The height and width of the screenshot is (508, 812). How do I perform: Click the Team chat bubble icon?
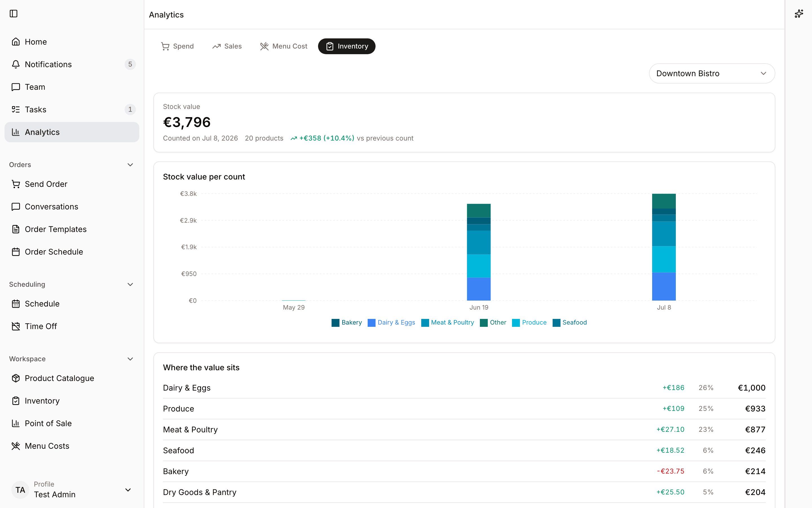tap(16, 87)
